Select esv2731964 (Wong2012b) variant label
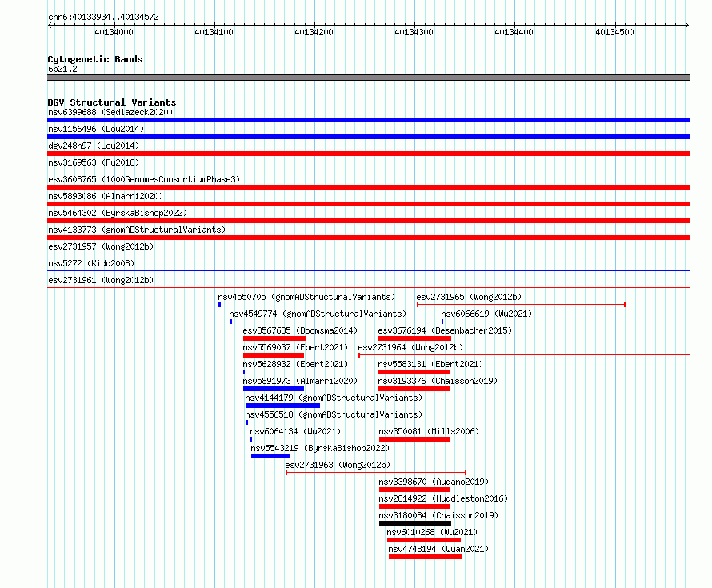Screen dimensions: 712x588 point(410,347)
